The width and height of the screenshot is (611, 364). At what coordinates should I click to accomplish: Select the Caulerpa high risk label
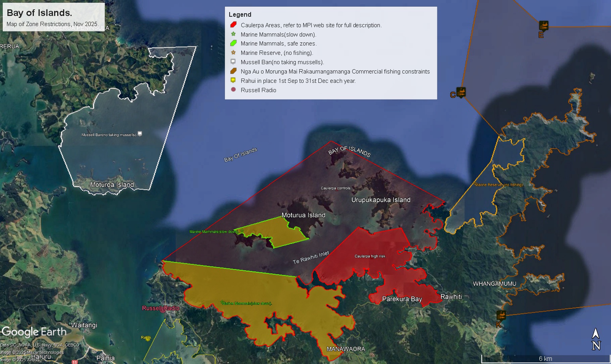(x=370, y=256)
